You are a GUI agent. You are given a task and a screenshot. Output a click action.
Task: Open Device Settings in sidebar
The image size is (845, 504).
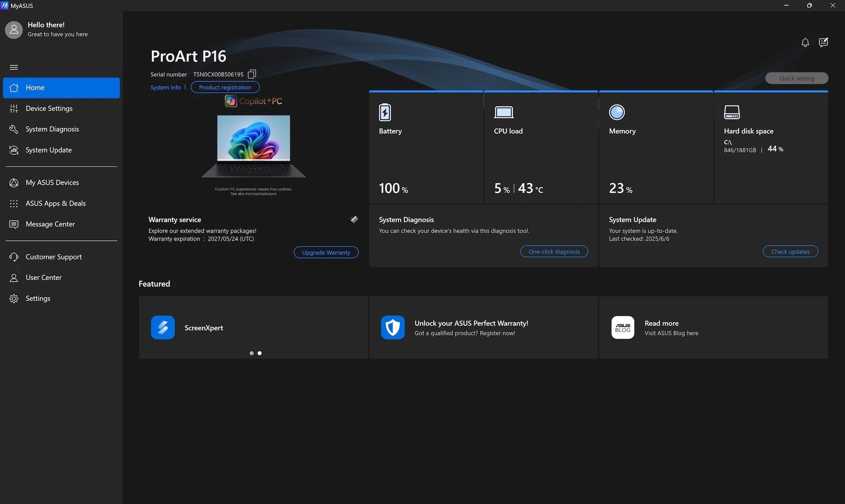[49, 108]
